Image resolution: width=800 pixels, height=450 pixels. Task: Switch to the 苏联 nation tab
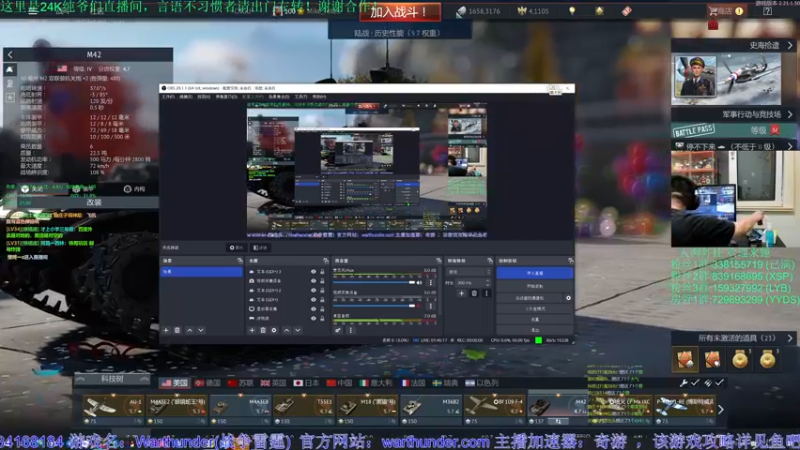point(241,383)
